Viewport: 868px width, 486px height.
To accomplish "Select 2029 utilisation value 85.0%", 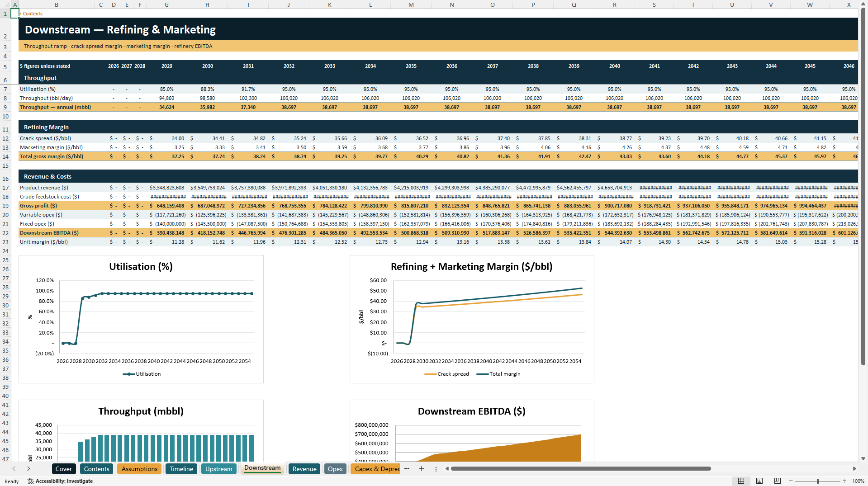I will [166, 89].
